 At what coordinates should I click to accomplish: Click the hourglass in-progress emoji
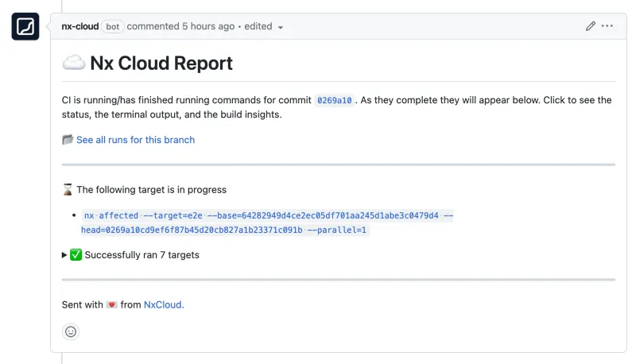[x=68, y=190]
